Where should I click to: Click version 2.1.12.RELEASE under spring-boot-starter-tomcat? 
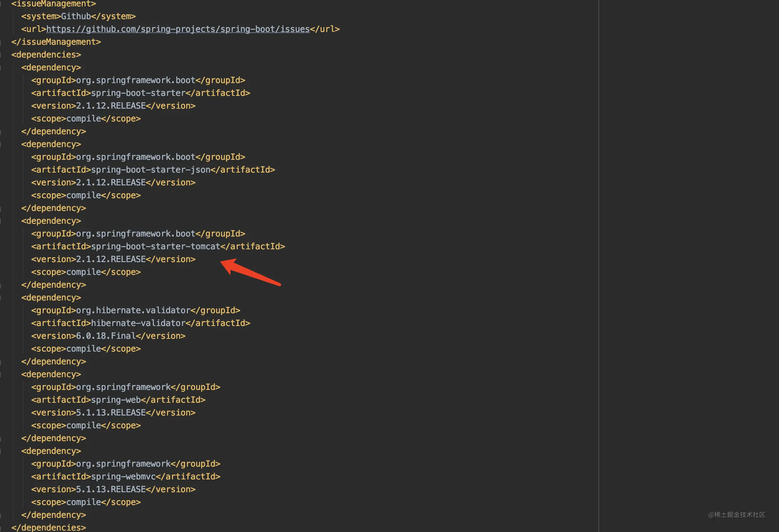(113, 259)
